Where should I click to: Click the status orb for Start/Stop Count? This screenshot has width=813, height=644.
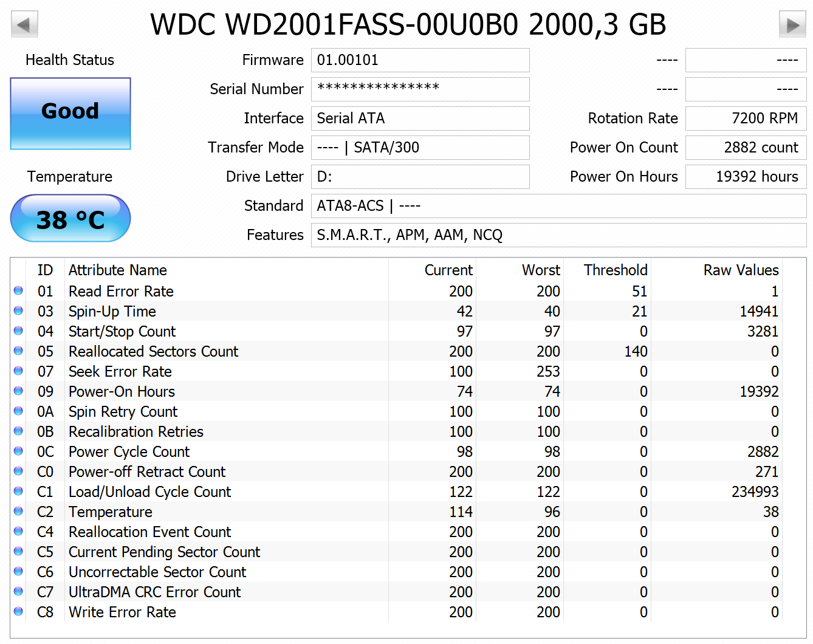(x=18, y=331)
